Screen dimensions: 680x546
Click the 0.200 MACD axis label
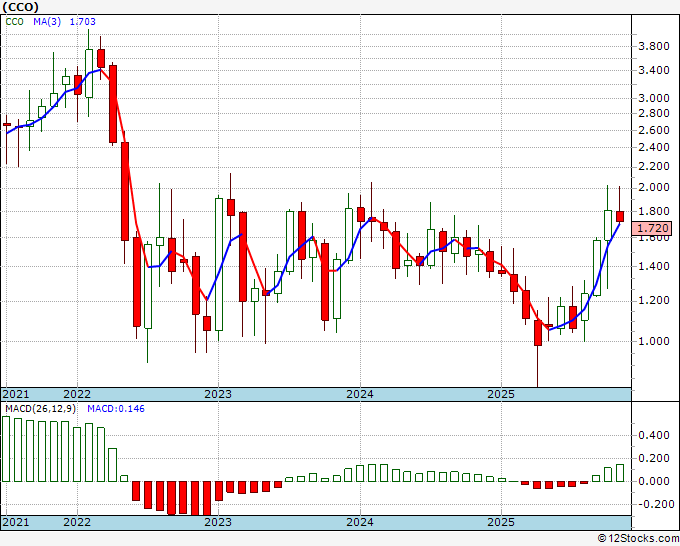654,458
